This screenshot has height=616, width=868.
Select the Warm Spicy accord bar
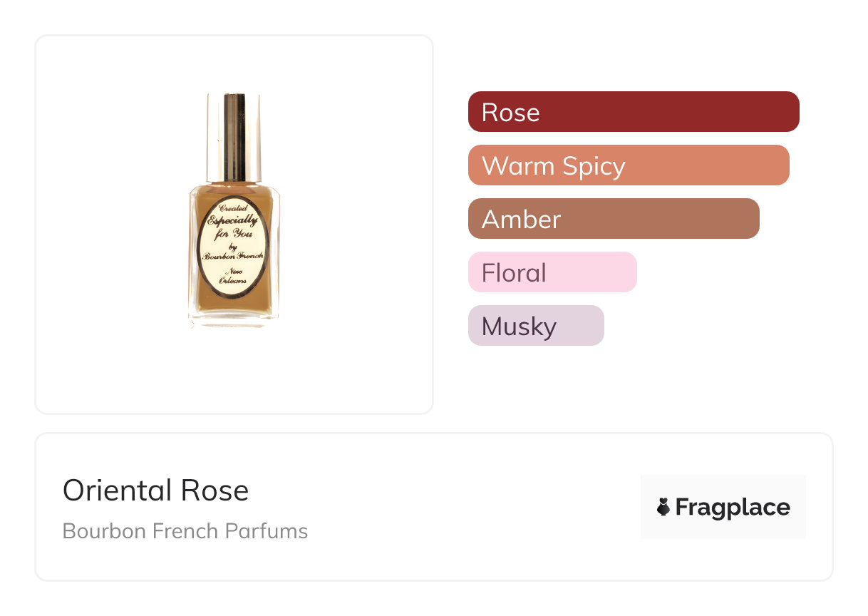[x=628, y=165]
